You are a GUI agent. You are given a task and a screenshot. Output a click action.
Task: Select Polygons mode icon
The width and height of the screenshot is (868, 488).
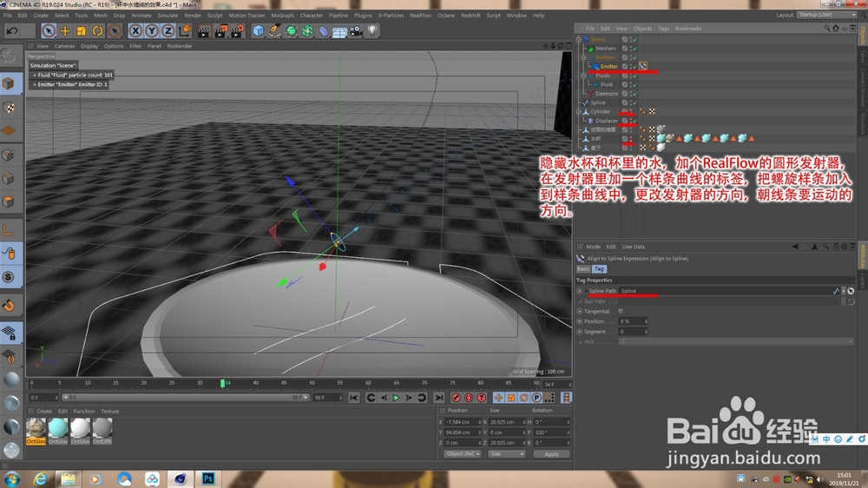[x=9, y=201]
